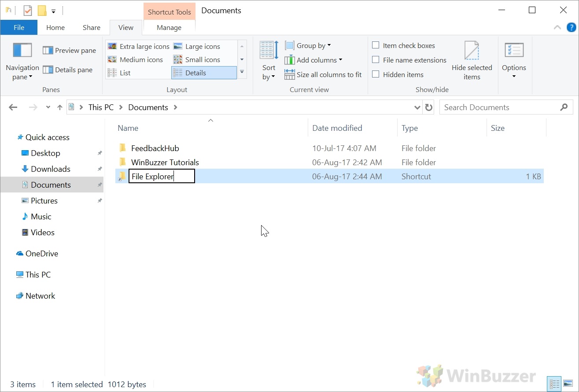Open the address bar history dropdown

[417, 107]
